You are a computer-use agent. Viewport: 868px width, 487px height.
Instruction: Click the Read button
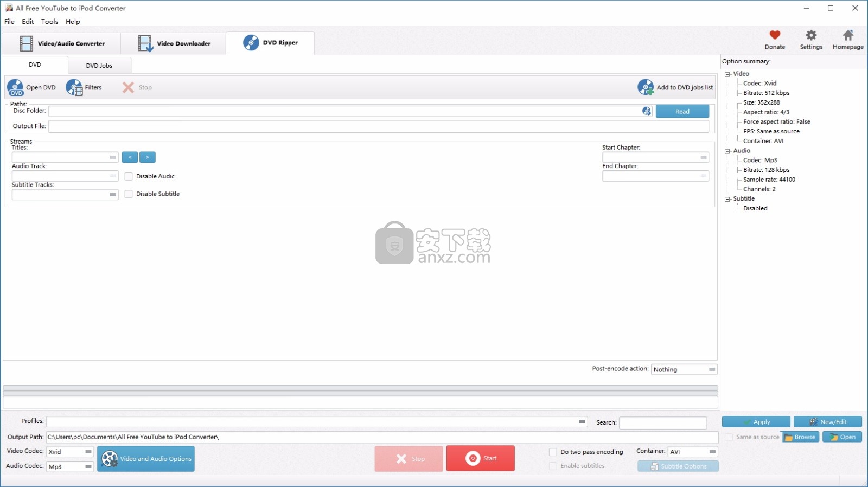tap(682, 111)
